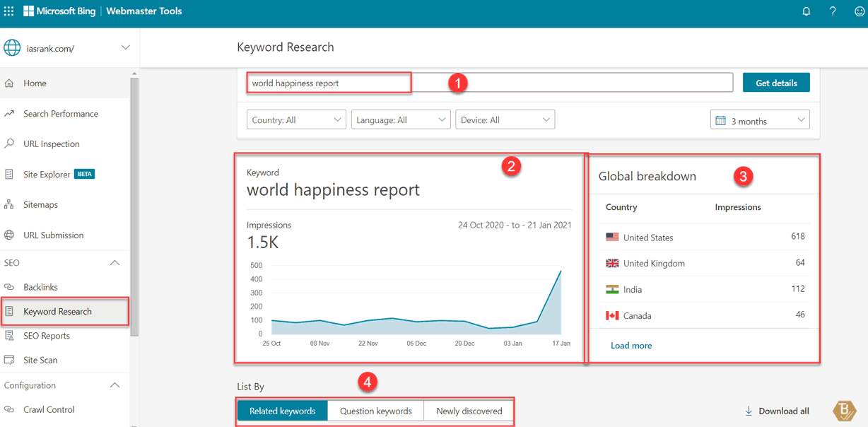Open the Device: All dropdown
Image resolution: width=868 pixels, height=427 pixels.
point(505,120)
